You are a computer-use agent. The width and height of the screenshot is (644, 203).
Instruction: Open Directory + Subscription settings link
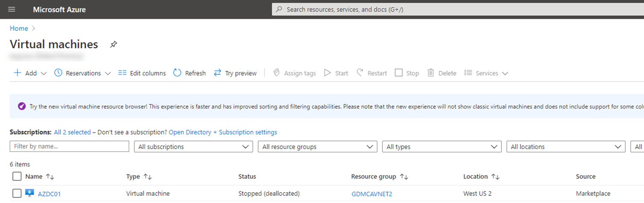coord(223,132)
